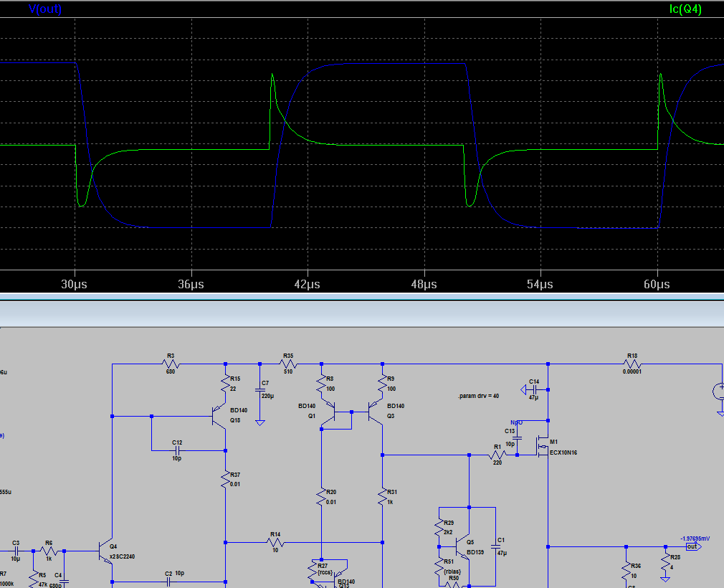This screenshot has width=724, height=588.
Task: Select resistor R51 symbol
Action: coord(439,566)
